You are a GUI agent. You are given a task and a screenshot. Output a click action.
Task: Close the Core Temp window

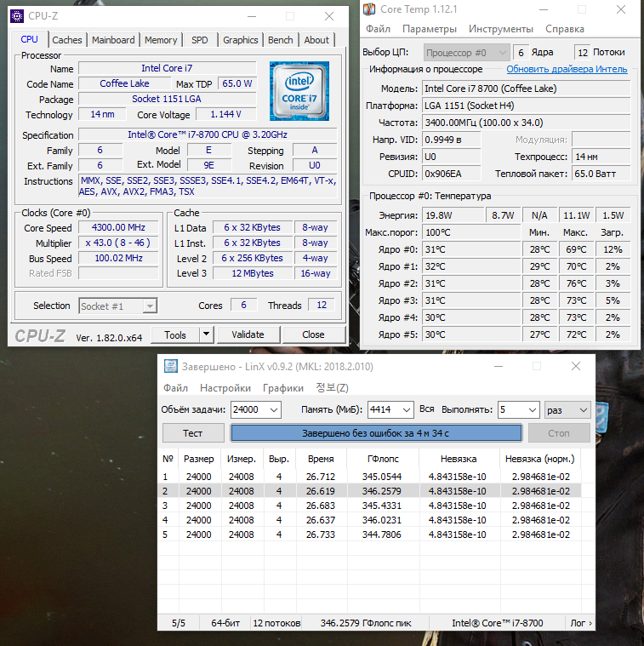tap(621, 9)
